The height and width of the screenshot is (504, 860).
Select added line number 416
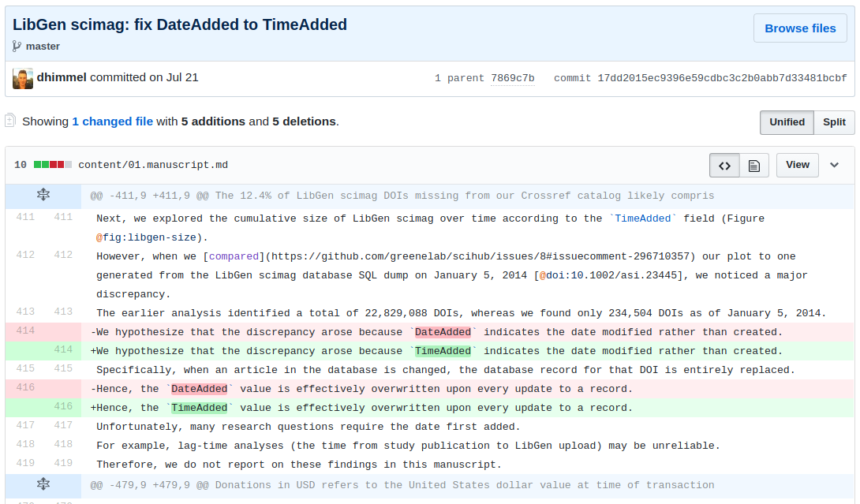63,406
